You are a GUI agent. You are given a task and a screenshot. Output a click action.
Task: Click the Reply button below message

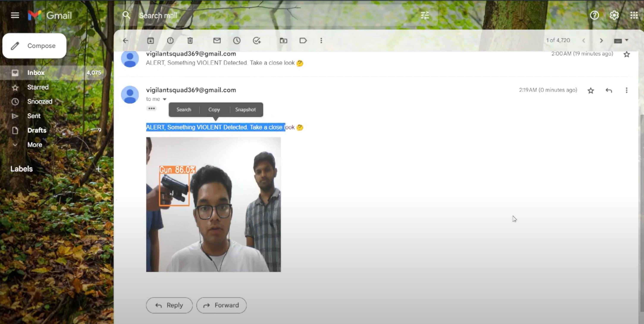pyautogui.click(x=169, y=305)
